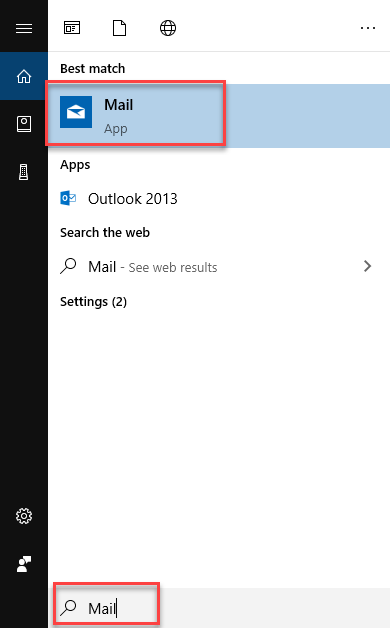Image resolution: width=390 pixels, height=628 pixels.
Task: Launch the Mail app best match
Action: [x=219, y=116]
